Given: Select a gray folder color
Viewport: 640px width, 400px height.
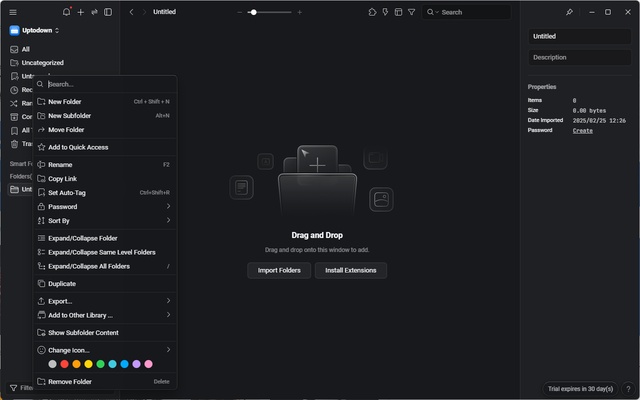Looking at the screenshot, I should tap(52, 364).
